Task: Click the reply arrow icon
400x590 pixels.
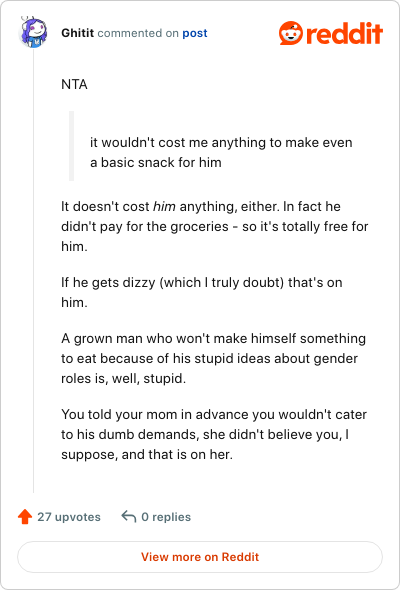Action: pos(129,516)
